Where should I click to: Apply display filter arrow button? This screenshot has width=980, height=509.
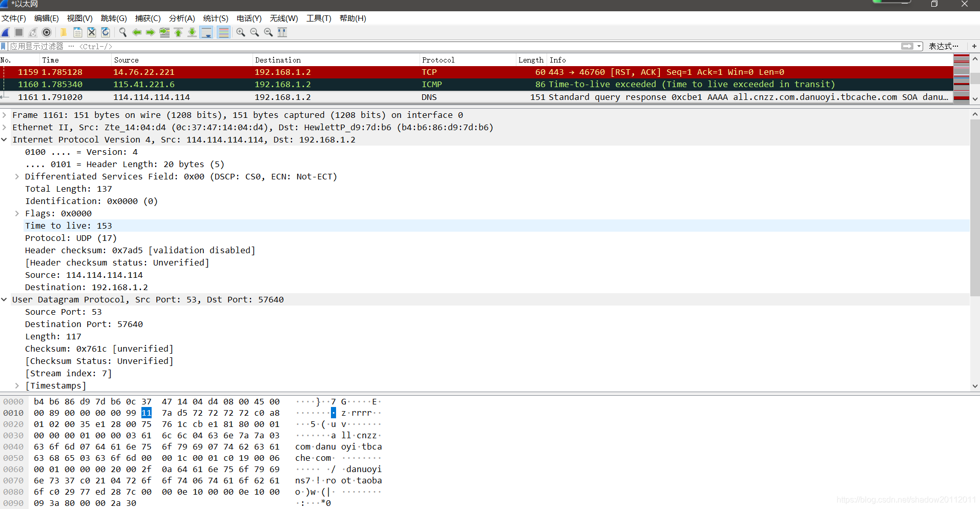[x=907, y=46]
